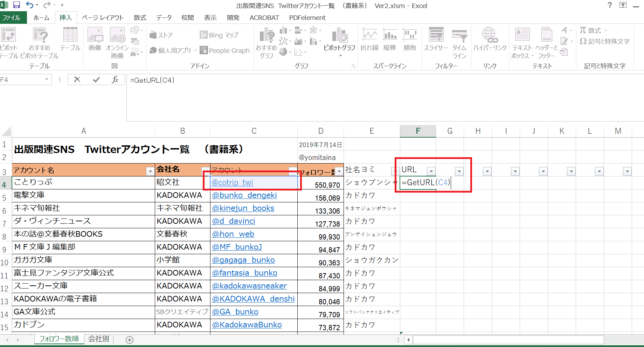Switch to the 校閲 tab
Viewport: 644px width, 347px height.
point(188,18)
